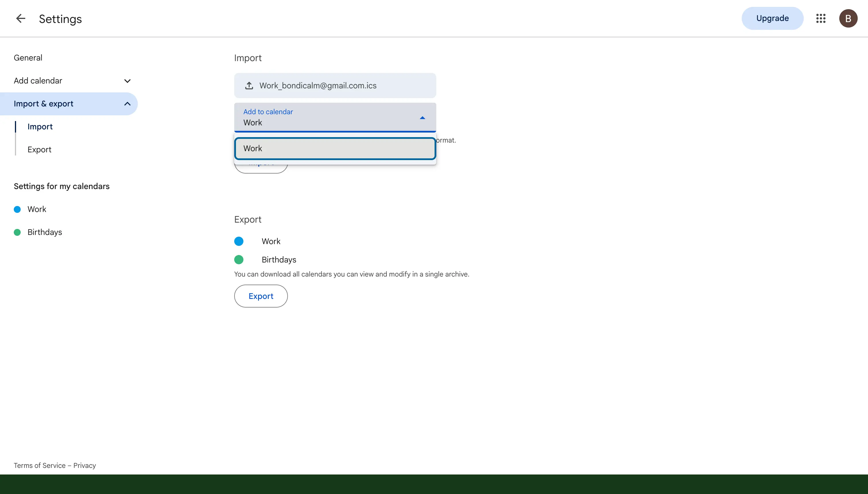The height and width of the screenshot is (494, 868).
Task: Open Work calendar settings in sidebar
Action: [x=37, y=209]
